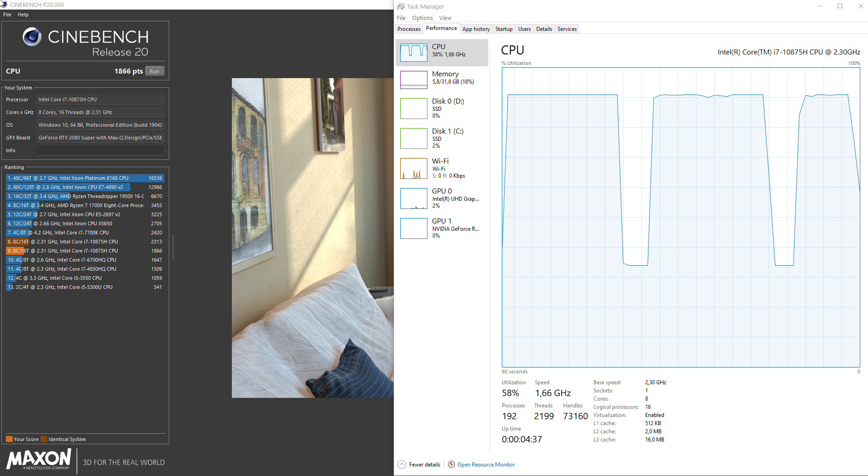Select ranking row Core i7-4850HQ

coord(85,269)
